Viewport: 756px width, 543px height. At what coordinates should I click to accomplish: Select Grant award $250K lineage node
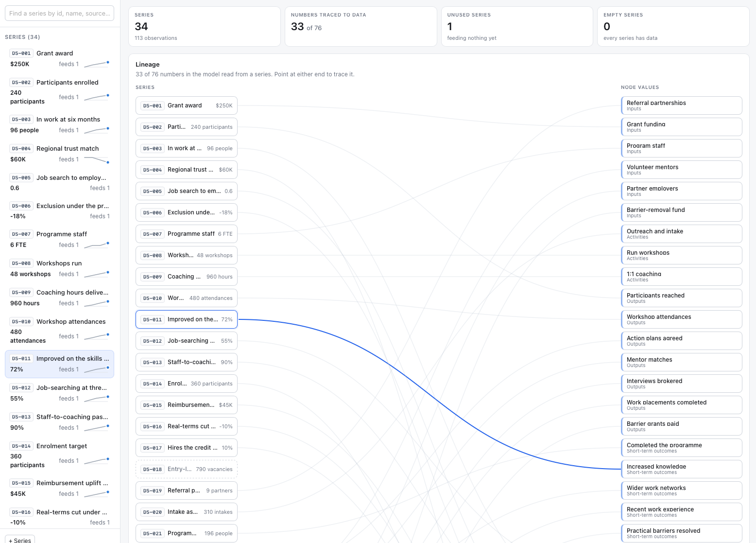(187, 105)
